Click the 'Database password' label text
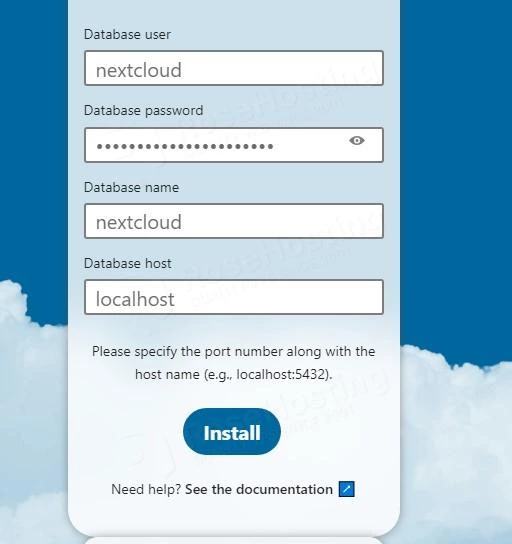The image size is (512, 544). (x=143, y=111)
